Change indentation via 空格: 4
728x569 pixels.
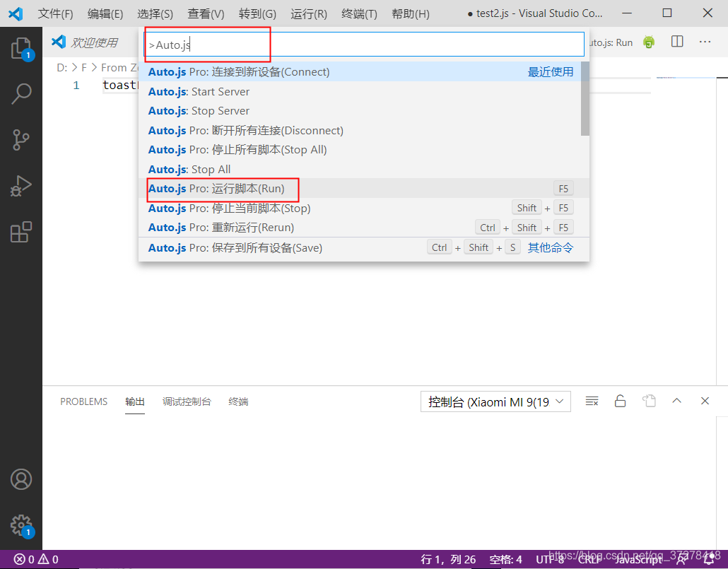505,559
